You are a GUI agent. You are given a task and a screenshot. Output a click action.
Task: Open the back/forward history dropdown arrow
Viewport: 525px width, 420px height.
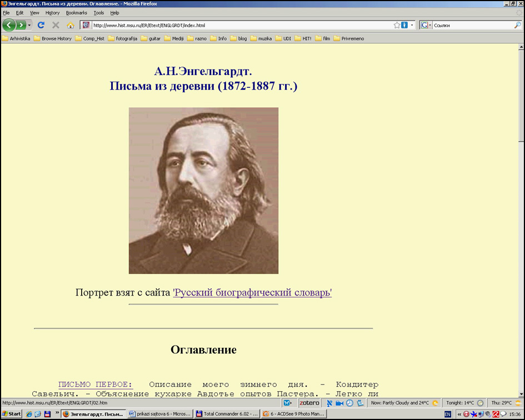[29, 25]
